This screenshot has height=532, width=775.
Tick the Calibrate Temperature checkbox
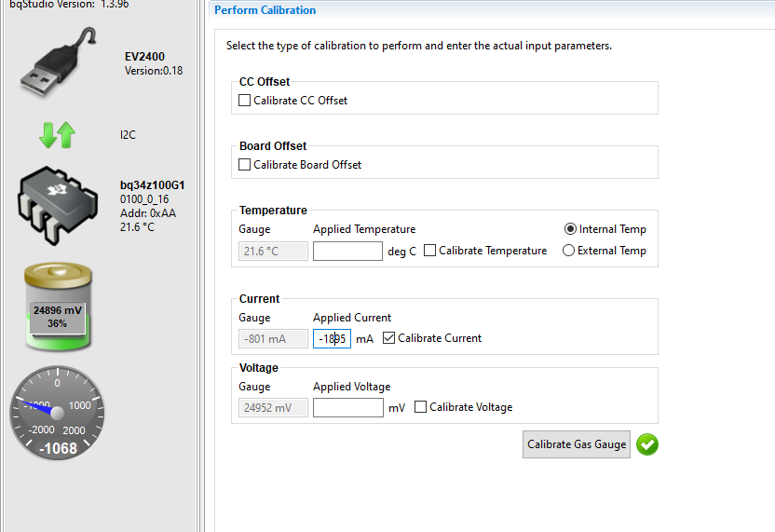(x=430, y=251)
